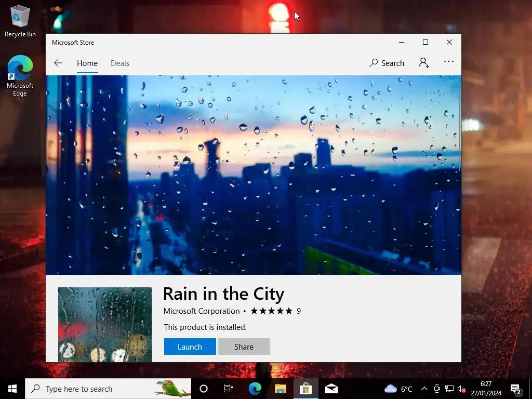Click the 'This product is installed.' text

pos(205,327)
